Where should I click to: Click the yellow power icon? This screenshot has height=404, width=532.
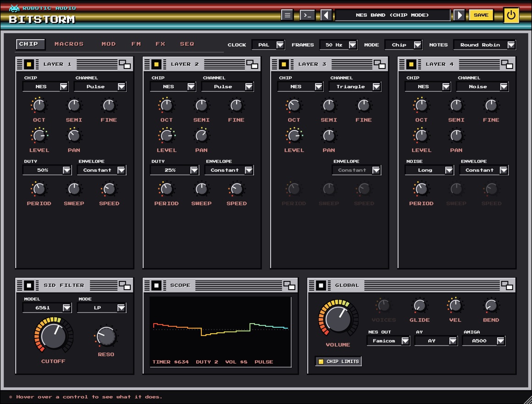(511, 15)
